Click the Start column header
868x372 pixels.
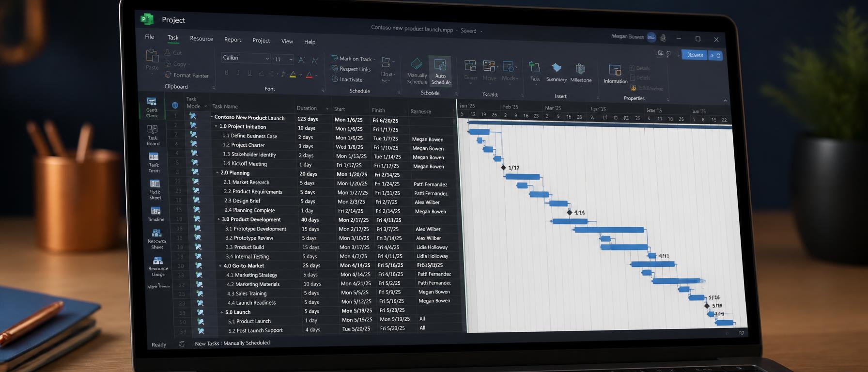[340, 109]
